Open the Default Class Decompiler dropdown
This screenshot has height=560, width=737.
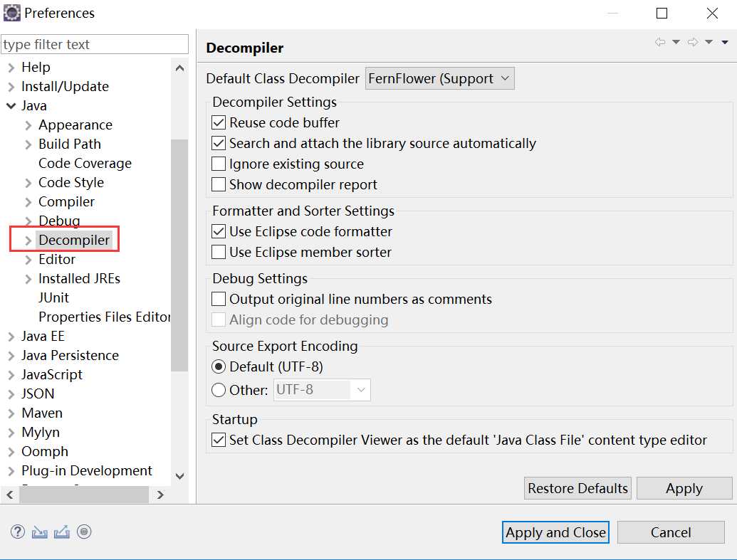pos(439,79)
